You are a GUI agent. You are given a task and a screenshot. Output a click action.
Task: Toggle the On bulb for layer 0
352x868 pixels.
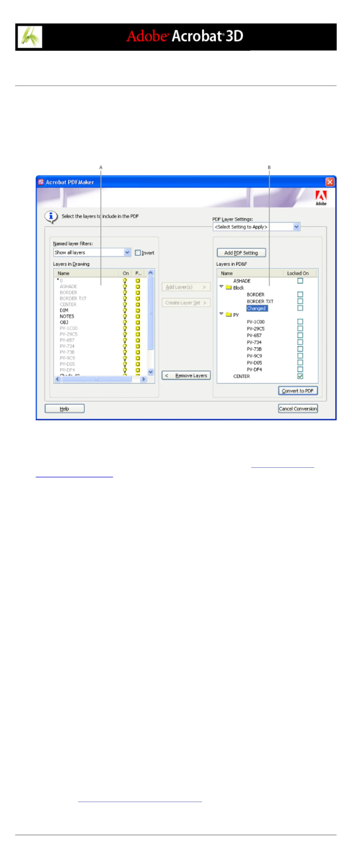(x=125, y=281)
